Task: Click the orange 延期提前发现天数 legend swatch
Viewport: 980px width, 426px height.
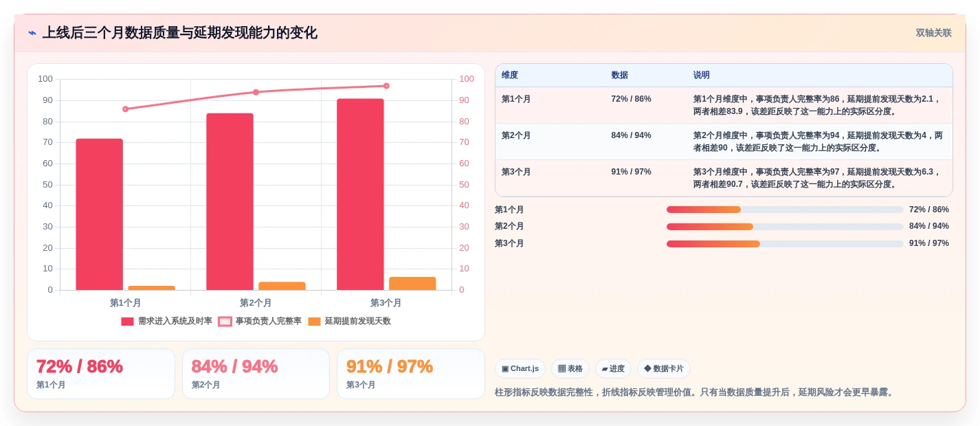Action: (314, 322)
